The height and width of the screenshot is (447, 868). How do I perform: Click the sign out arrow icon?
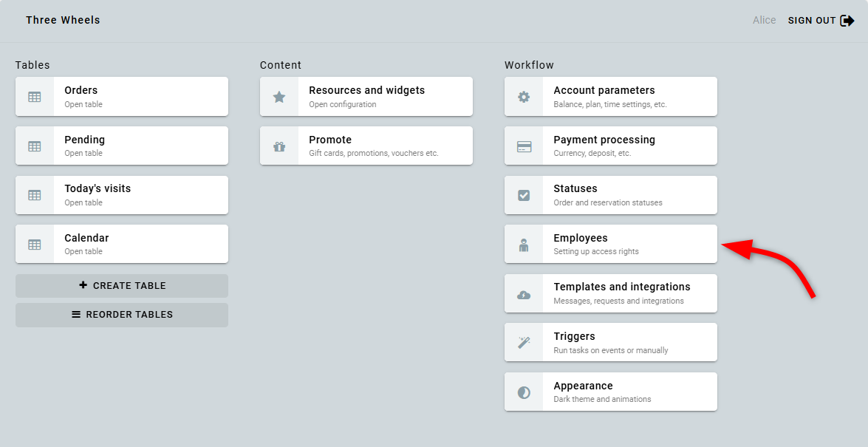[x=847, y=21]
